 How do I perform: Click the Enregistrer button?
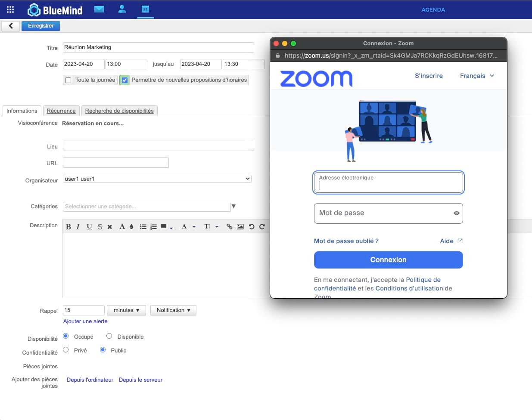tap(41, 26)
